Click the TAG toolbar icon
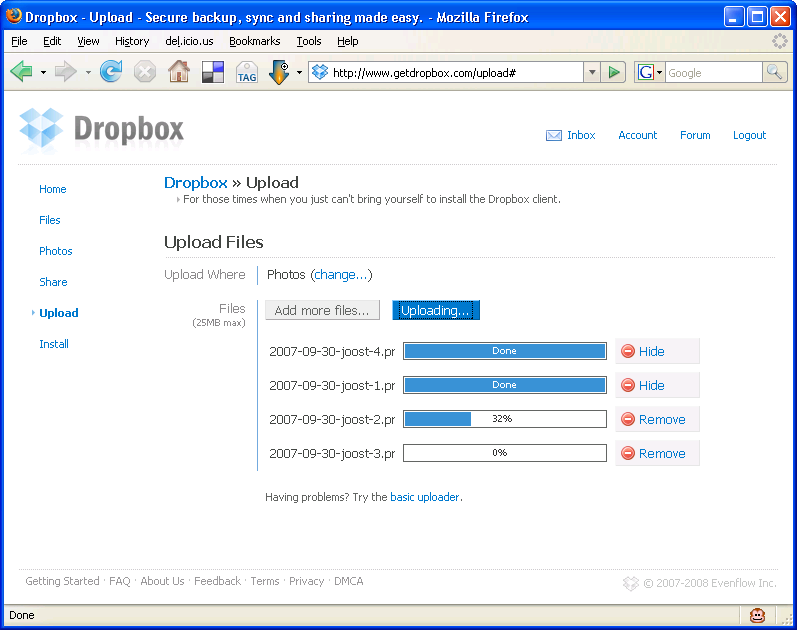The image size is (797, 630). coord(247,72)
